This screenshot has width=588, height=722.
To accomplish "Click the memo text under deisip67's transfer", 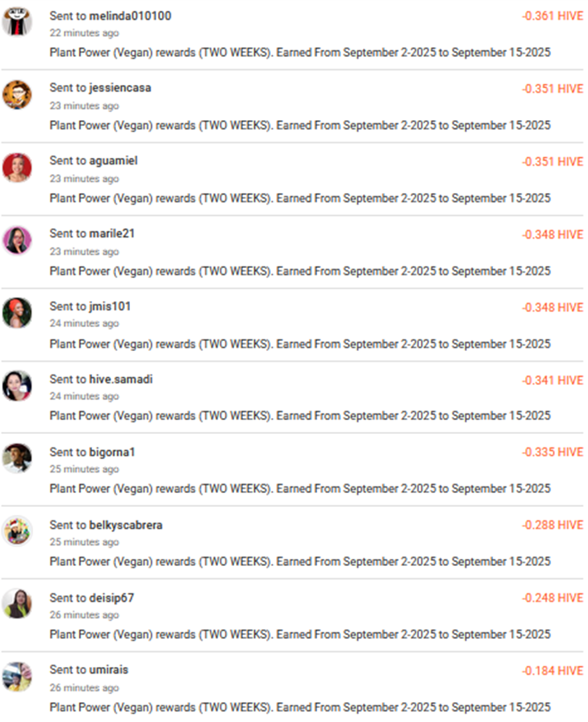I will [300, 634].
